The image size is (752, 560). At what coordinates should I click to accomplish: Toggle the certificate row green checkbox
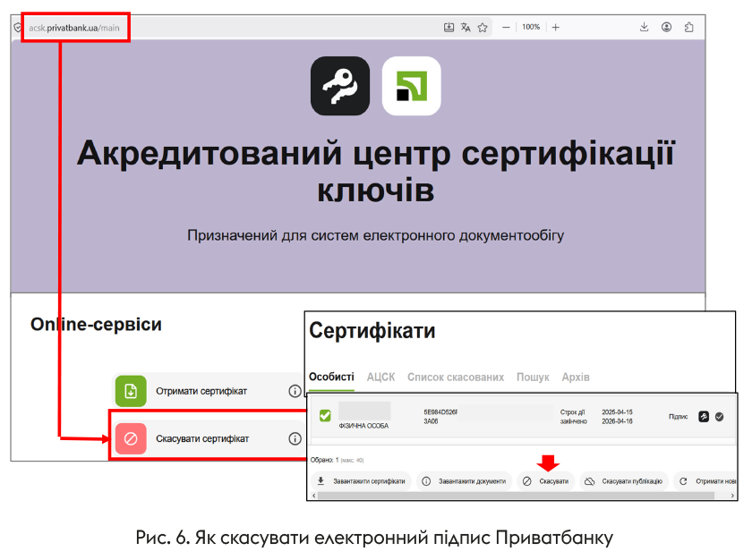coord(325,415)
